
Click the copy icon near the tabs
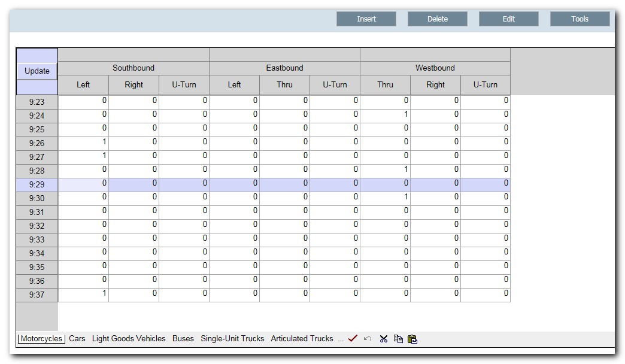[397, 339]
